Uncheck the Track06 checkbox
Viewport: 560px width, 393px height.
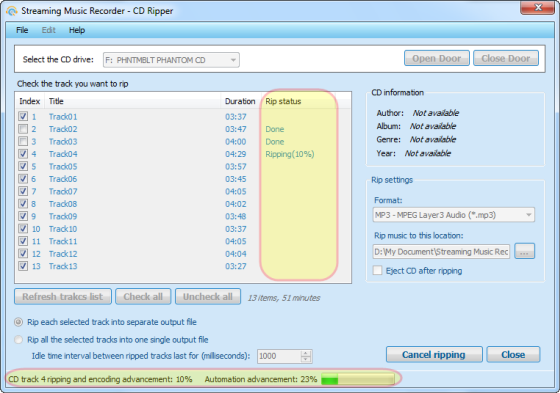click(23, 179)
